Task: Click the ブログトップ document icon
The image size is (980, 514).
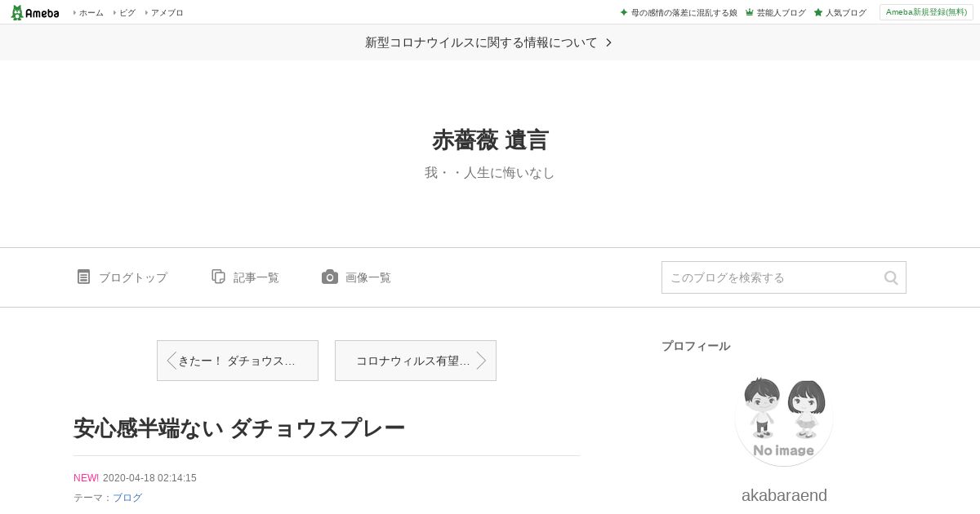Action: 83,277
